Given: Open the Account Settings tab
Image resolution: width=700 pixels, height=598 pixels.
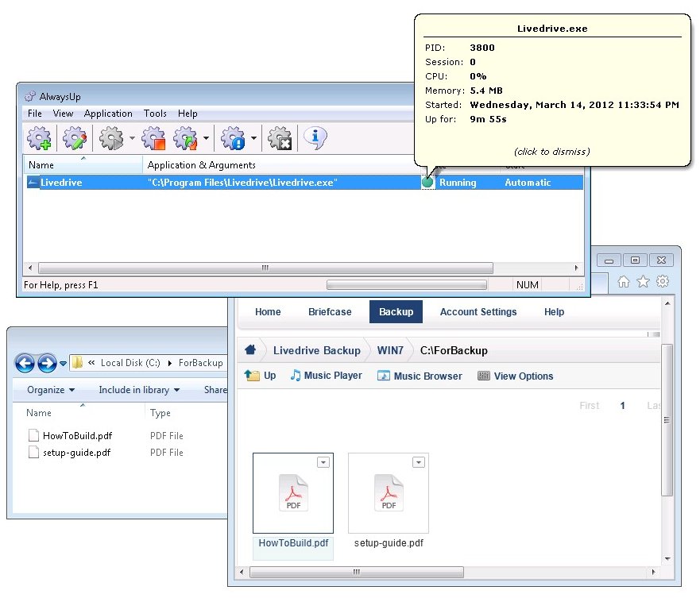Looking at the screenshot, I should [478, 311].
